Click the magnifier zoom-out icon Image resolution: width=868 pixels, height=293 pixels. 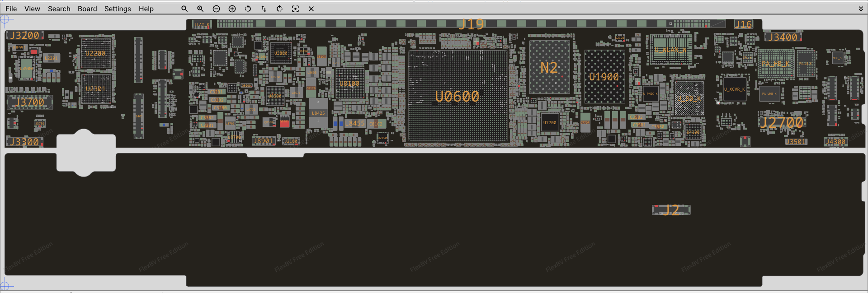184,9
